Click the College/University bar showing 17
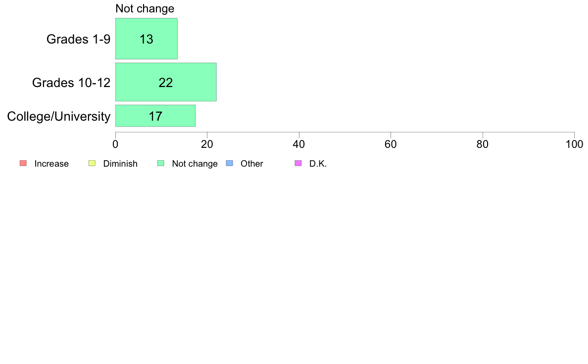588x364 pixels. [x=155, y=116]
